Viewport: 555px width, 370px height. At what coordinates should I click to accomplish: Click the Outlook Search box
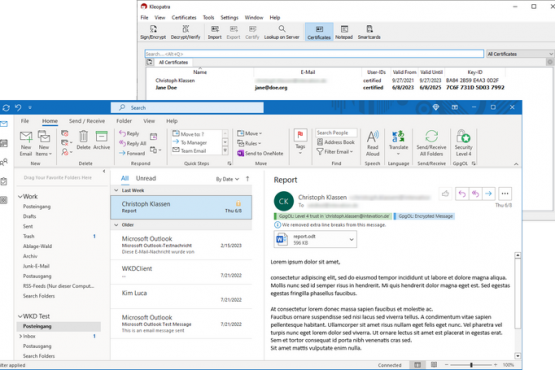[187, 108]
